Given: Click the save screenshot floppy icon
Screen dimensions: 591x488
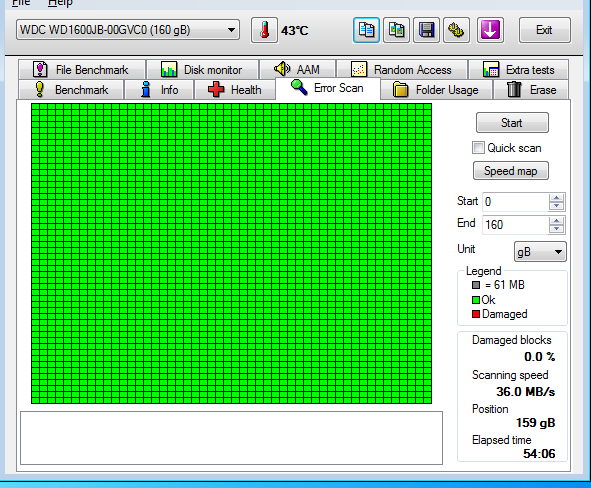Looking at the screenshot, I should coord(426,30).
